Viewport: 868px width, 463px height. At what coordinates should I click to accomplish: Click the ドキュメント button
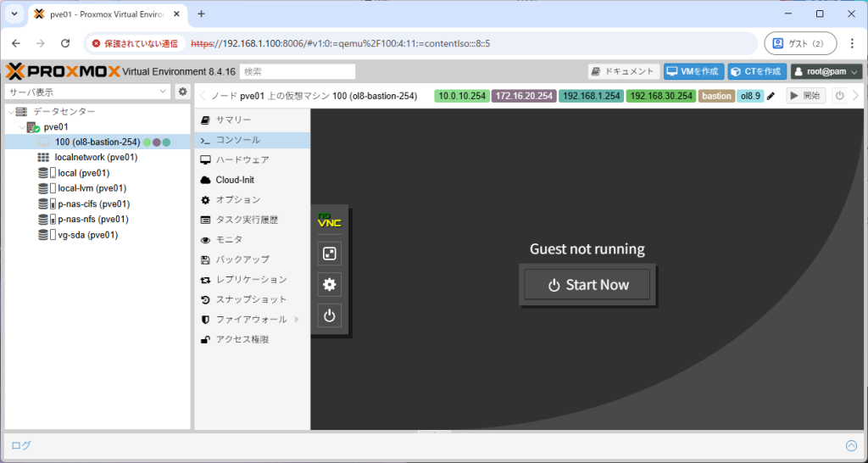click(x=624, y=71)
